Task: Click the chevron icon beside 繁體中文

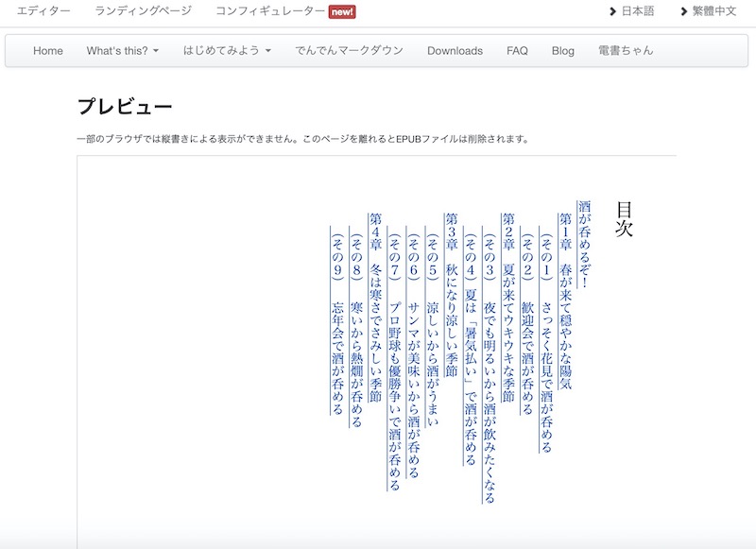Action: click(x=684, y=11)
